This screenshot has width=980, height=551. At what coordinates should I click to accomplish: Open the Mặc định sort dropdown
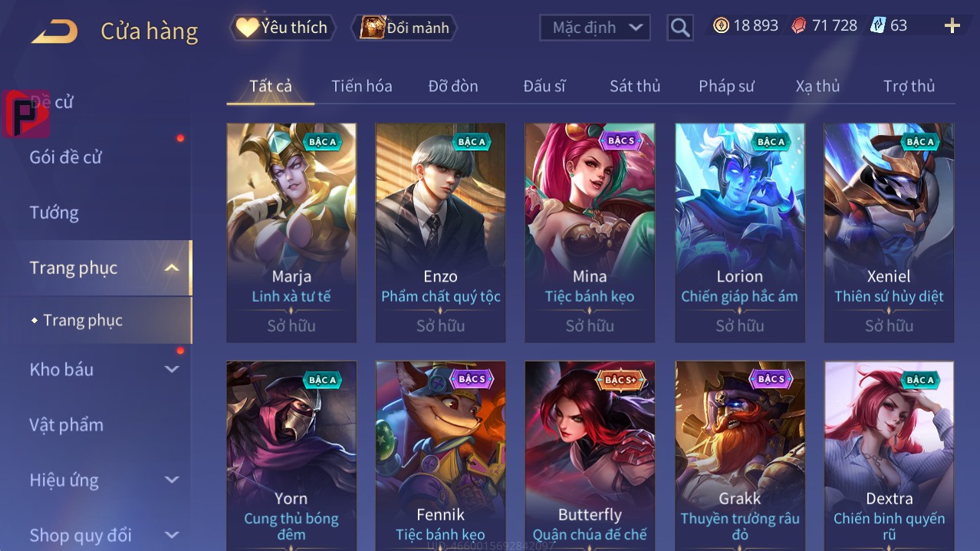coord(595,28)
